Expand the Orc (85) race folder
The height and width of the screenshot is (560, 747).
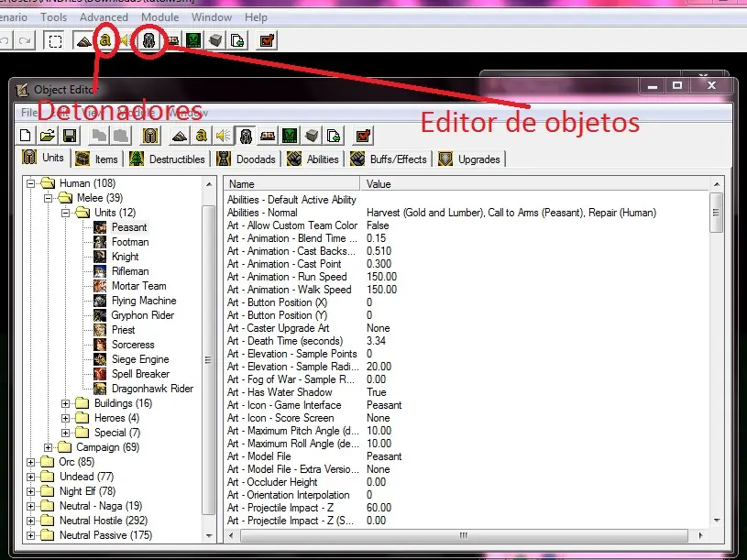pos(30,462)
